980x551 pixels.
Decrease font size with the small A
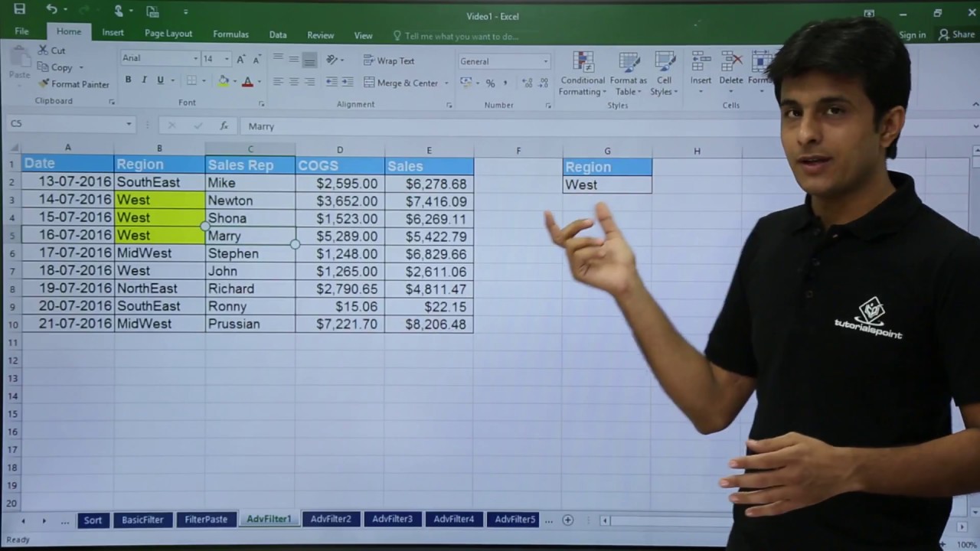click(257, 59)
